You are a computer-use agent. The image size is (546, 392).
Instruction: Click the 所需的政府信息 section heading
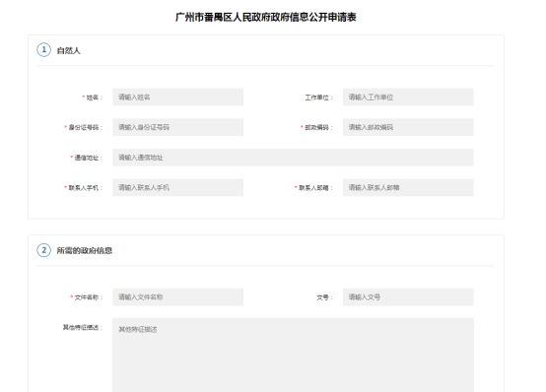[x=85, y=250]
